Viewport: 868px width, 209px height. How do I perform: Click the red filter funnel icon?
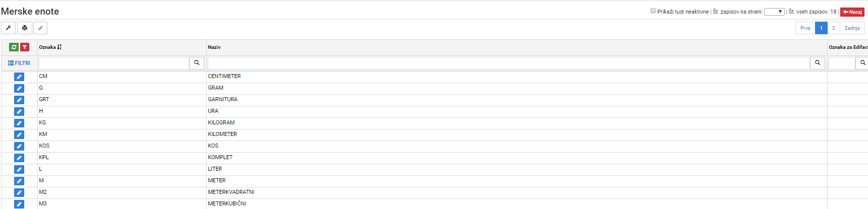25,47
